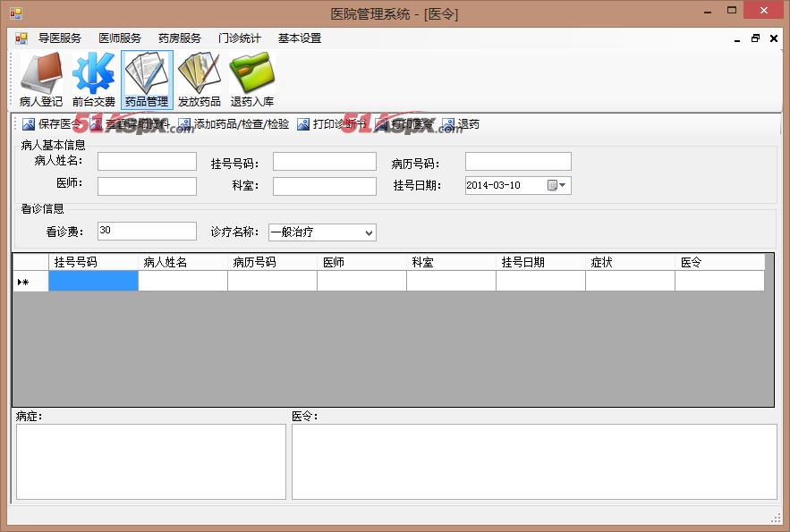Click inside the 病症 text area
Viewport: 790px width, 532px height.
click(x=151, y=461)
